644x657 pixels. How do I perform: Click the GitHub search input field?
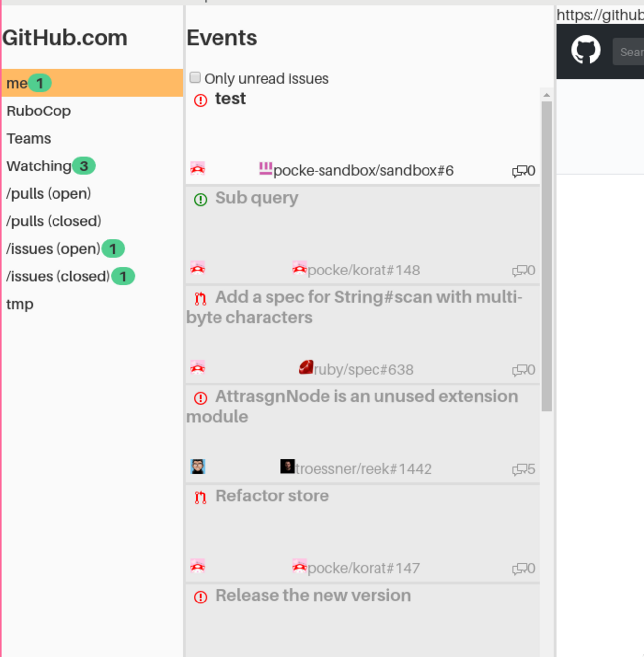pyautogui.click(x=629, y=52)
